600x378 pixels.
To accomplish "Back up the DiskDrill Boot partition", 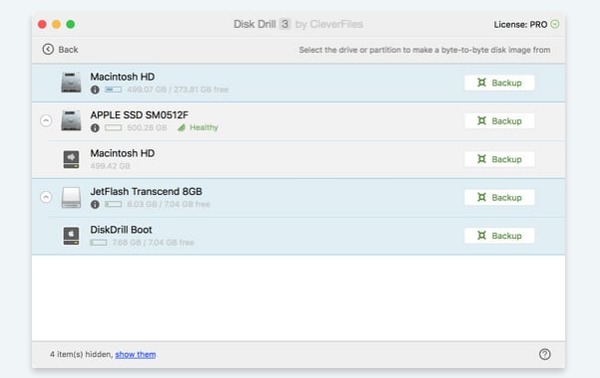I will [x=499, y=236].
